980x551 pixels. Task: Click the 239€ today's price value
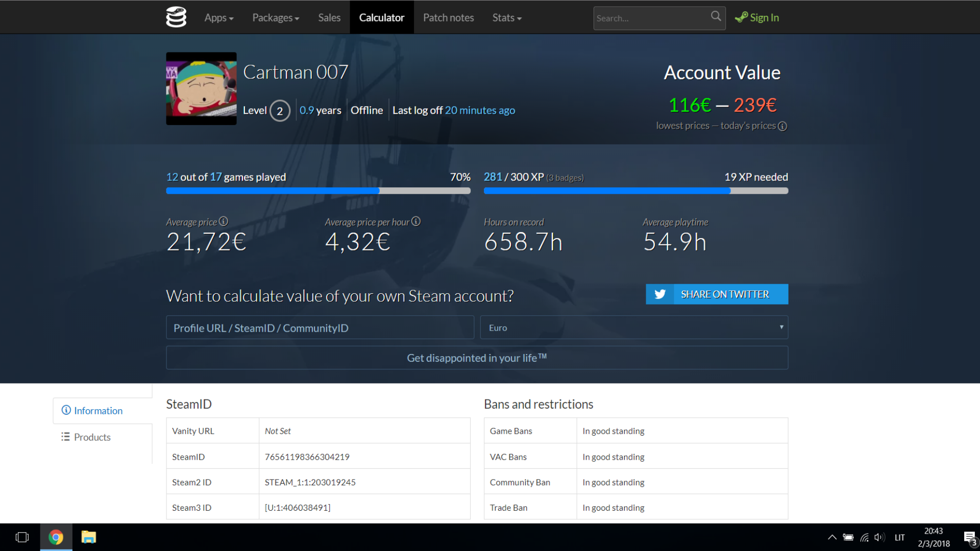[x=755, y=105]
